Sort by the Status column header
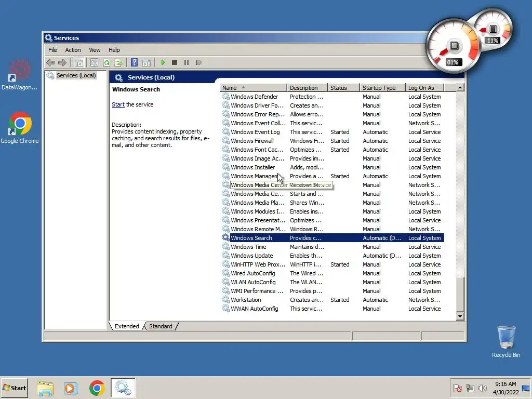The height and width of the screenshot is (399, 532). [x=343, y=87]
